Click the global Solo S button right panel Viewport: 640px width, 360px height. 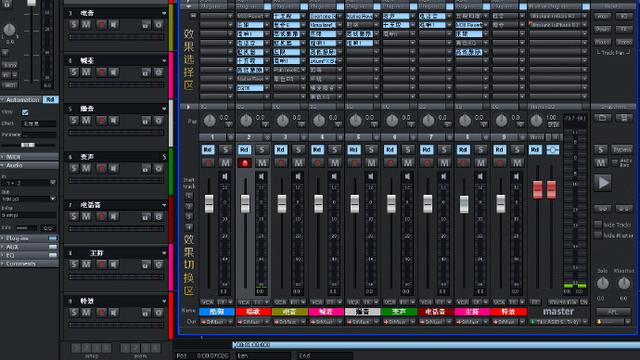click(x=600, y=150)
